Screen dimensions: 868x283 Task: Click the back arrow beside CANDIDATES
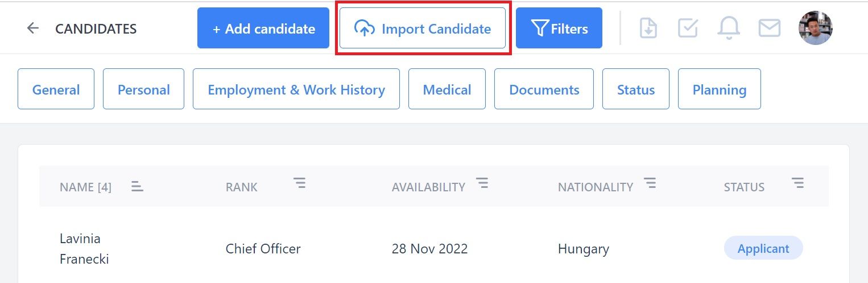pos(33,28)
